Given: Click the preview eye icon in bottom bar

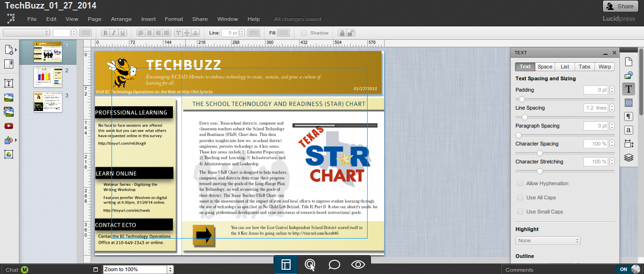Looking at the screenshot, I should click(358, 265).
